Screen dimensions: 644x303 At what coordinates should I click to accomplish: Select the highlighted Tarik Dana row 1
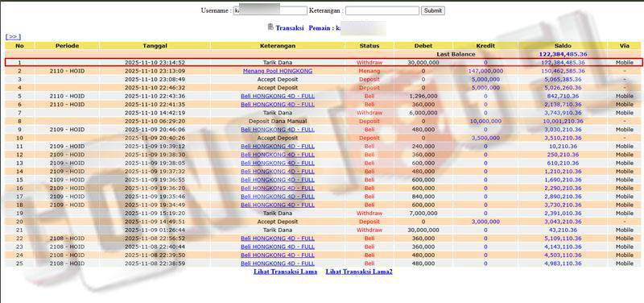click(x=324, y=63)
